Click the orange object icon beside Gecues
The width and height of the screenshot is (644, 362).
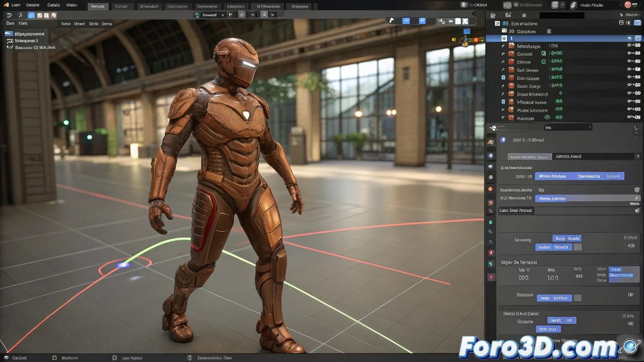[x=510, y=54]
